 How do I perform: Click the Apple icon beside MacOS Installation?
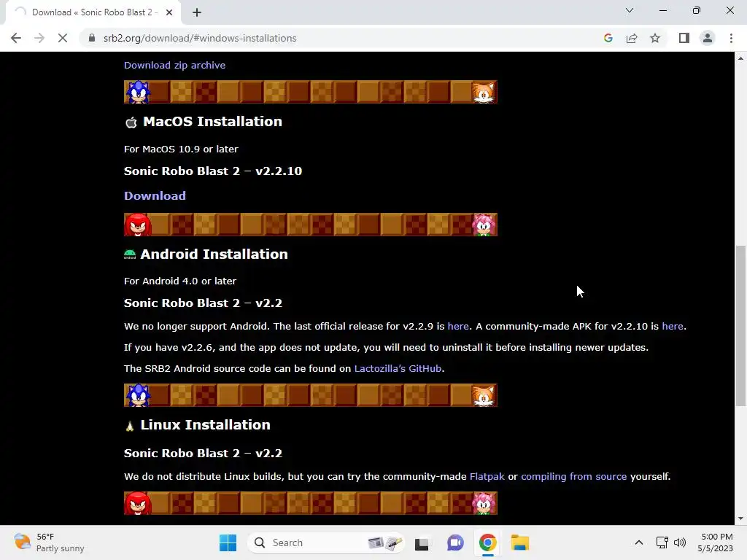point(131,122)
